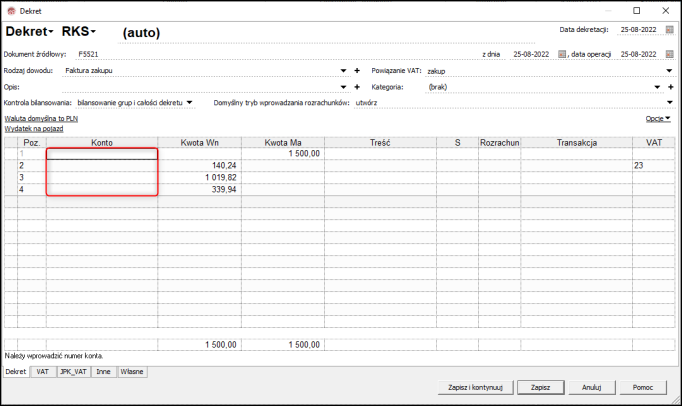Click the Konto cell in row 2

coord(102,165)
